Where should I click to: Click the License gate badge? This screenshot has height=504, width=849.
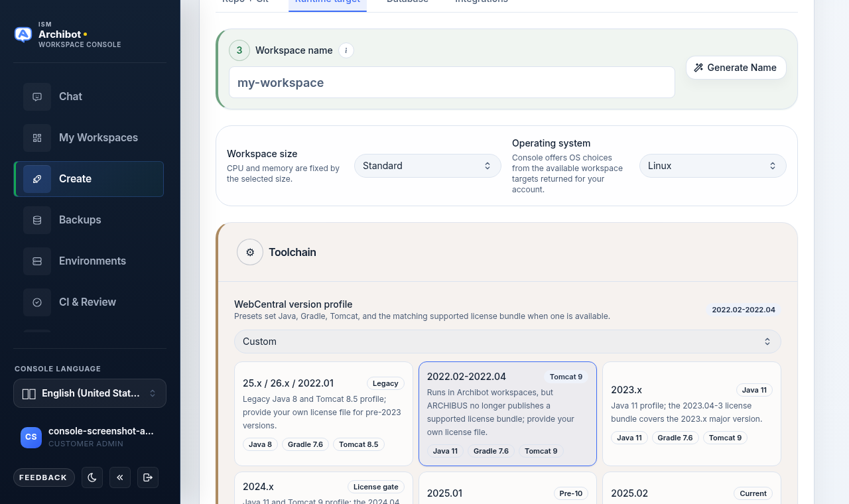(376, 487)
